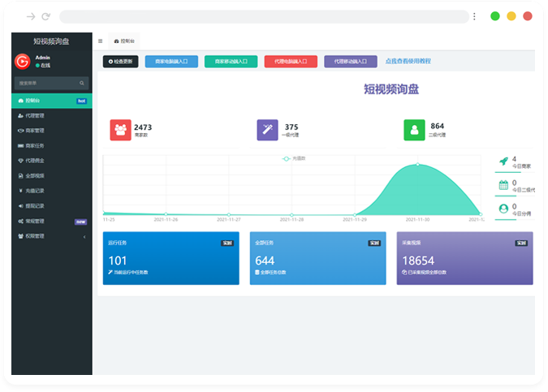Switch to the 控制台 tab
Screen dimensions: 548x392
(126, 41)
